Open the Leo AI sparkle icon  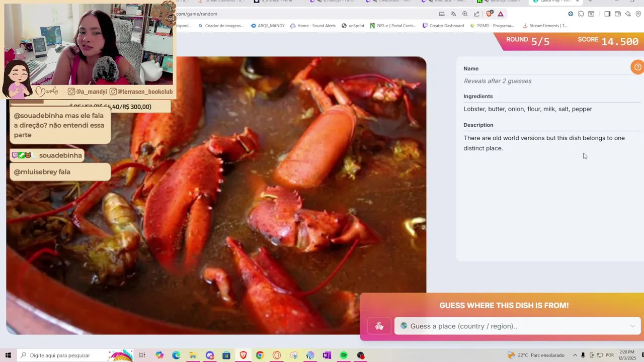[628, 14]
